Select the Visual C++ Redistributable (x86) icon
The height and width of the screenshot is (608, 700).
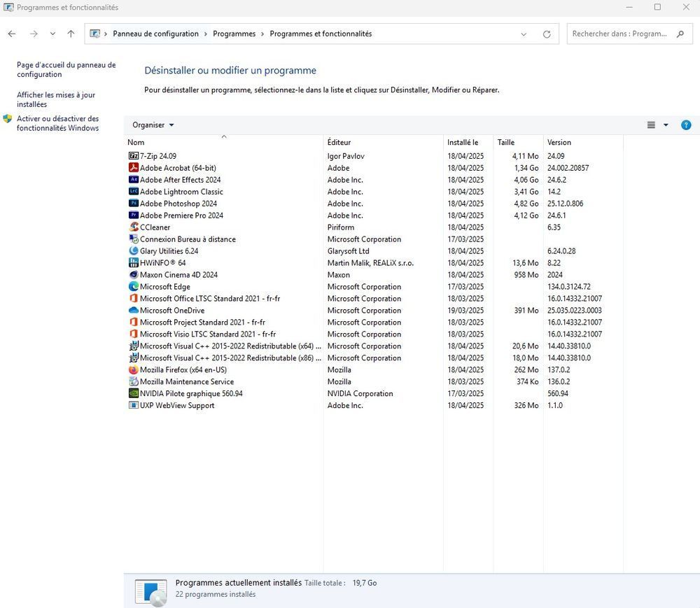134,358
